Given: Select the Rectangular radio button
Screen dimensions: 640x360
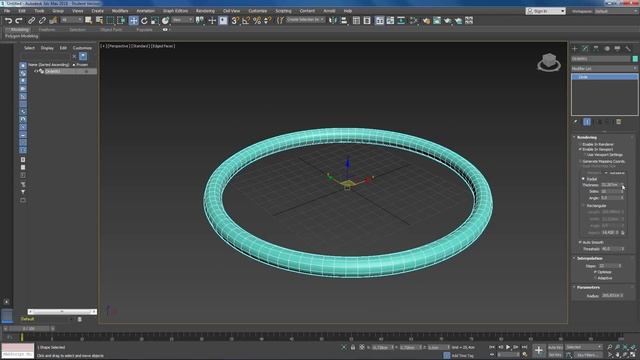Looking at the screenshot, I should tap(583, 206).
